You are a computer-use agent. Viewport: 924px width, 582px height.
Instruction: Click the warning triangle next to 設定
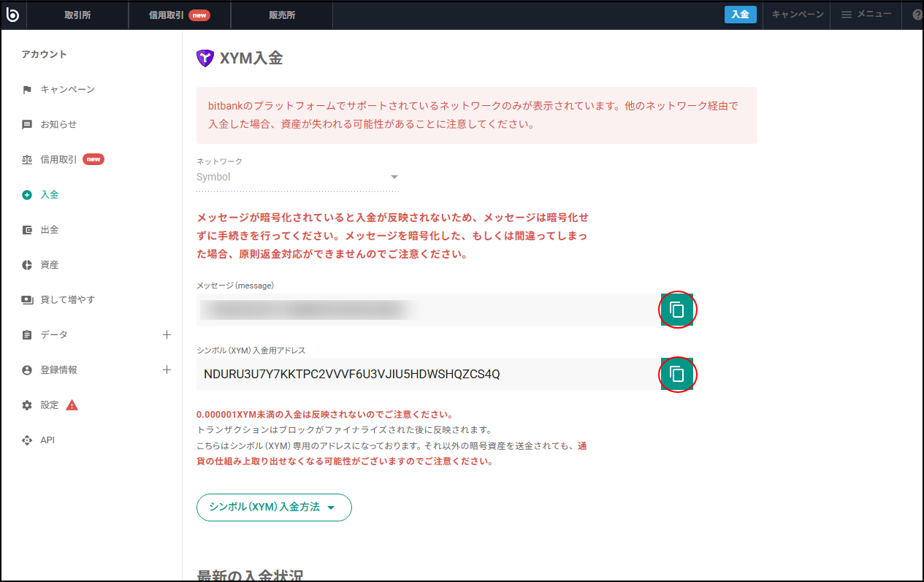(x=73, y=405)
